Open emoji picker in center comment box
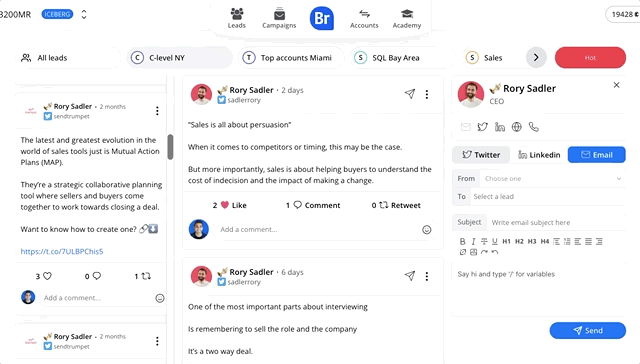Viewport: 640px width, 364px height. point(427,230)
